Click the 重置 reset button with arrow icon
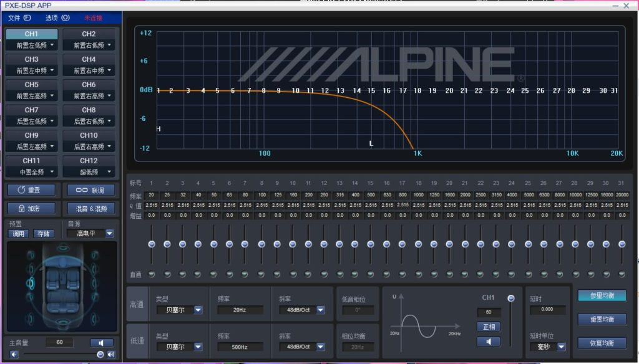This screenshot has height=364, width=639. 31,190
